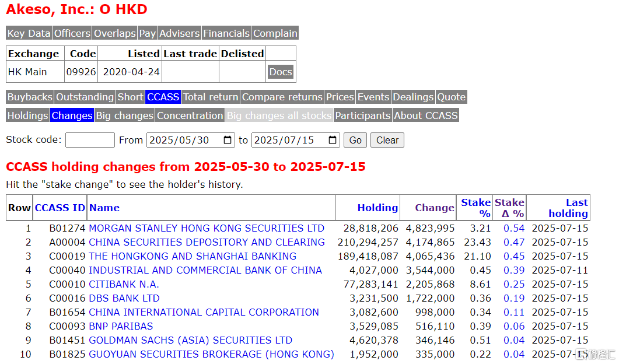
Task: Open the Big changes sub-tab
Action: click(125, 116)
